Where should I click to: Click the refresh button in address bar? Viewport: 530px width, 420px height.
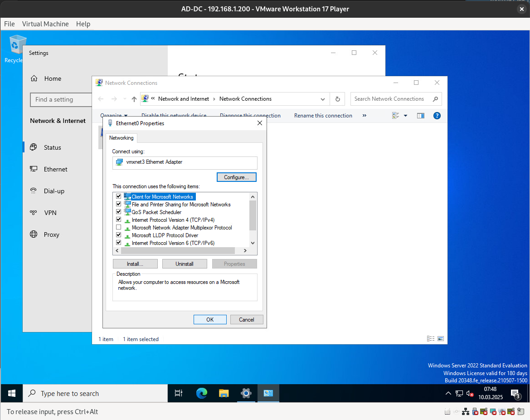click(337, 99)
